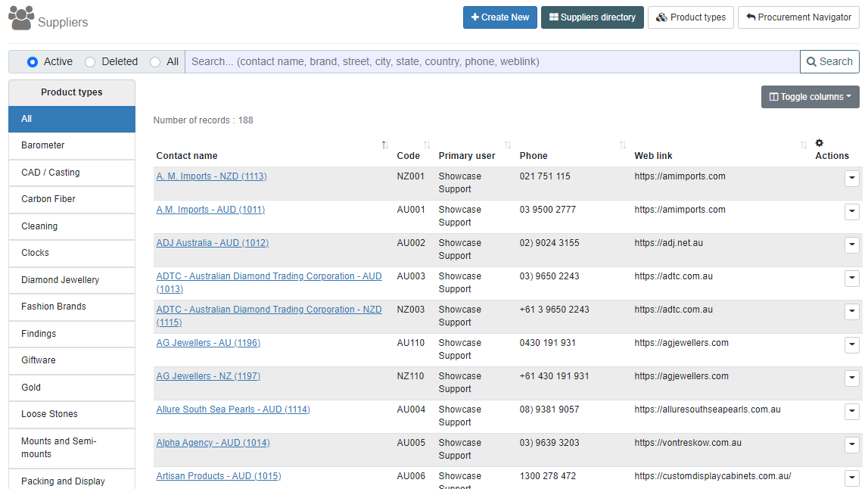Sort by Primary user column arrows
Screen dimensions: 868x489
pos(508,145)
